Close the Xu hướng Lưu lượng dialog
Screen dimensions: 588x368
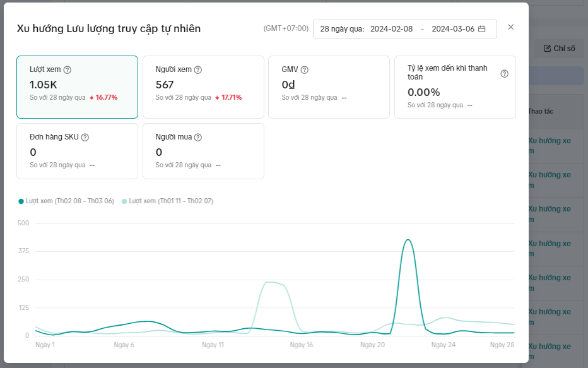[511, 27]
